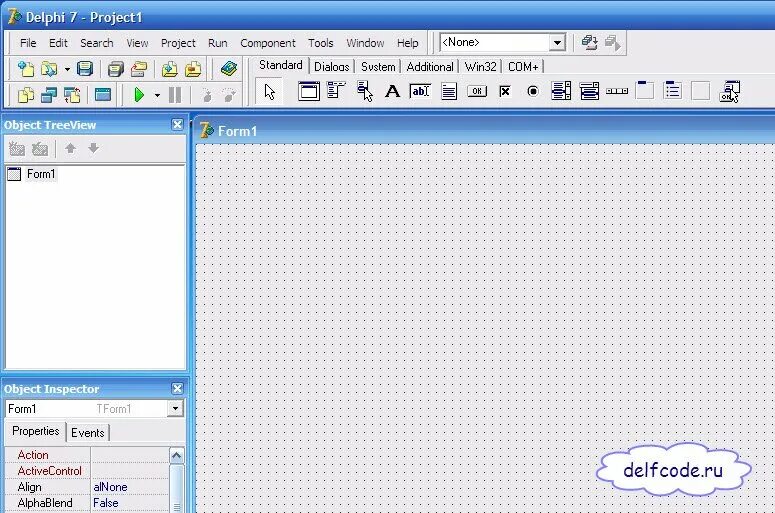
Task: Select the PopupMenu component
Action: (365, 91)
